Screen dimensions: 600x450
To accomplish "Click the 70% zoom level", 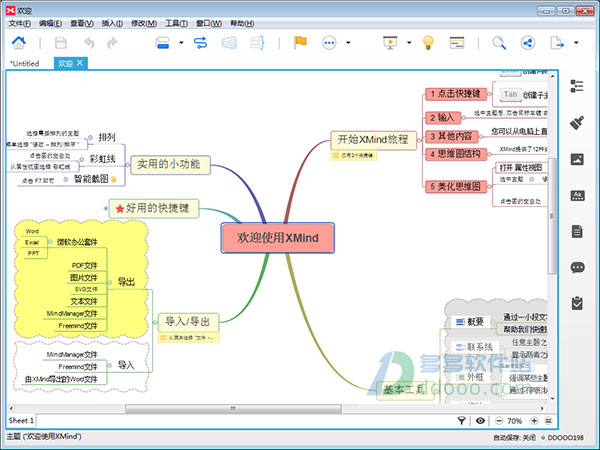I will point(515,421).
